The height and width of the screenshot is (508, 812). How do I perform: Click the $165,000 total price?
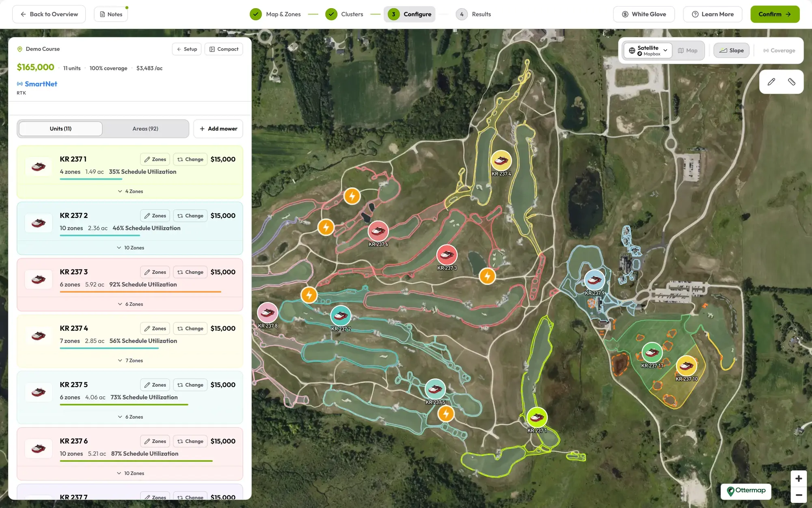click(35, 67)
